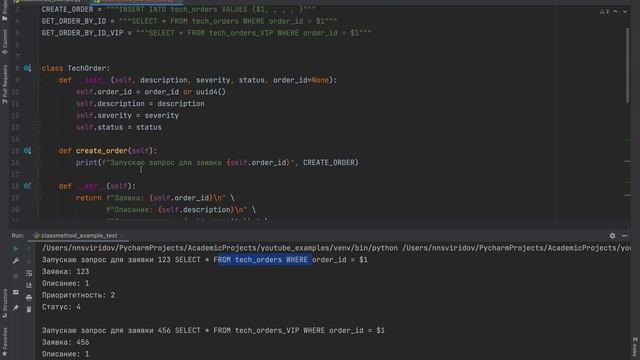Click 'uuid4()' in the order_id assignment
640x360 pixels.
tap(211, 92)
